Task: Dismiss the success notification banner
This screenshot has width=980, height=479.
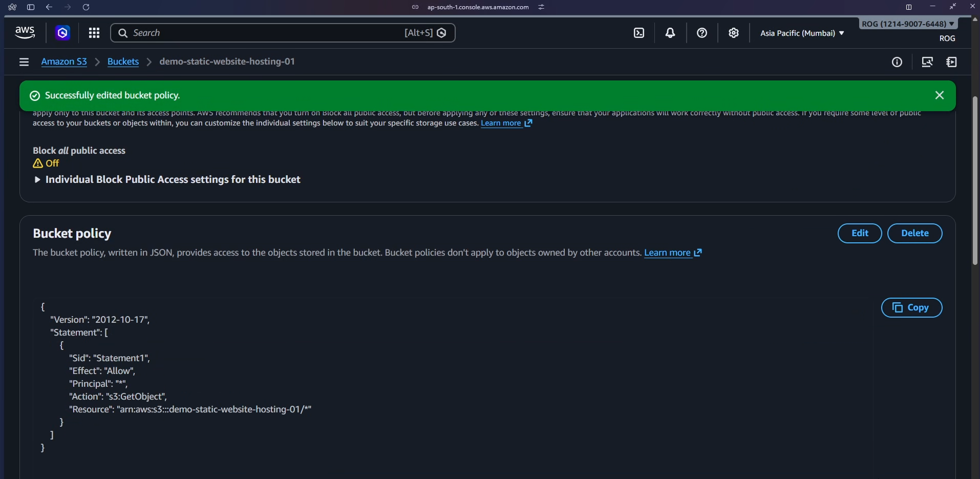Action: click(940, 95)
